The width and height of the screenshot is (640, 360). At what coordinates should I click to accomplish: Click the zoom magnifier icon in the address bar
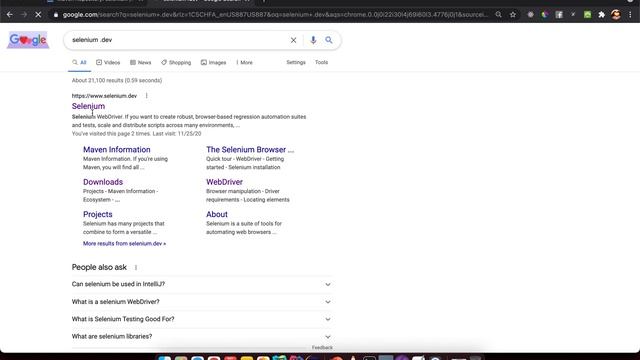point(498,15)
